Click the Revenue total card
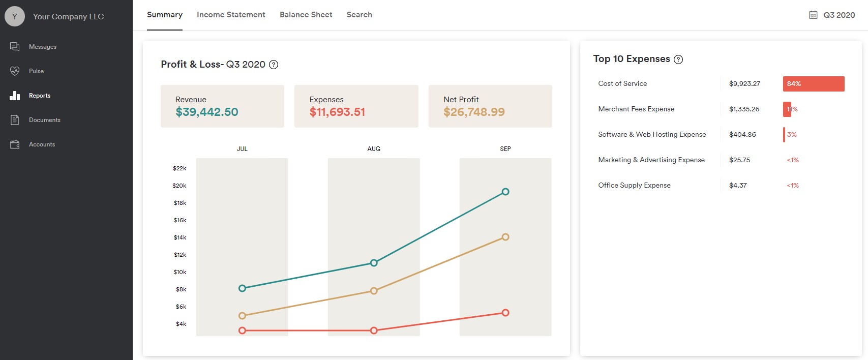The image size is (868, 360). coord(222,106)
